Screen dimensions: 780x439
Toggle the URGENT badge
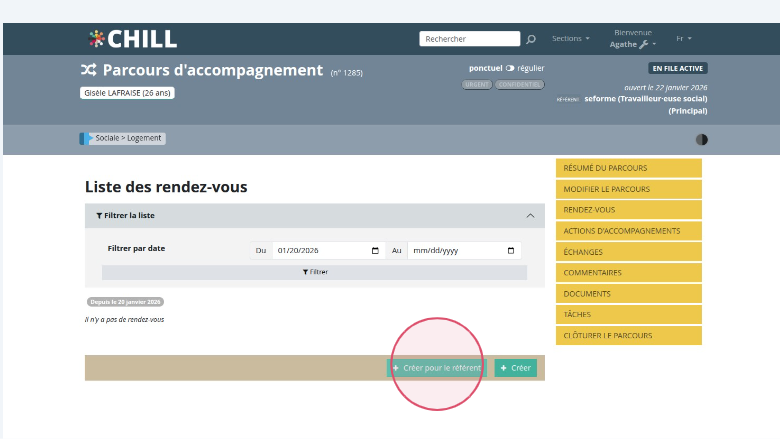[476, 84]
